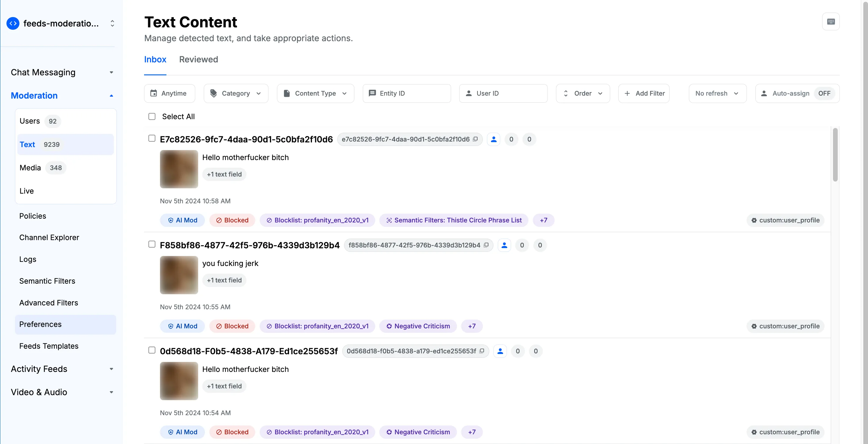Copy entity ID e7c82526-9fc7-4daa-90d1-5c0bfa2f10d6
868x444 pixels.
tap(475, 139)
